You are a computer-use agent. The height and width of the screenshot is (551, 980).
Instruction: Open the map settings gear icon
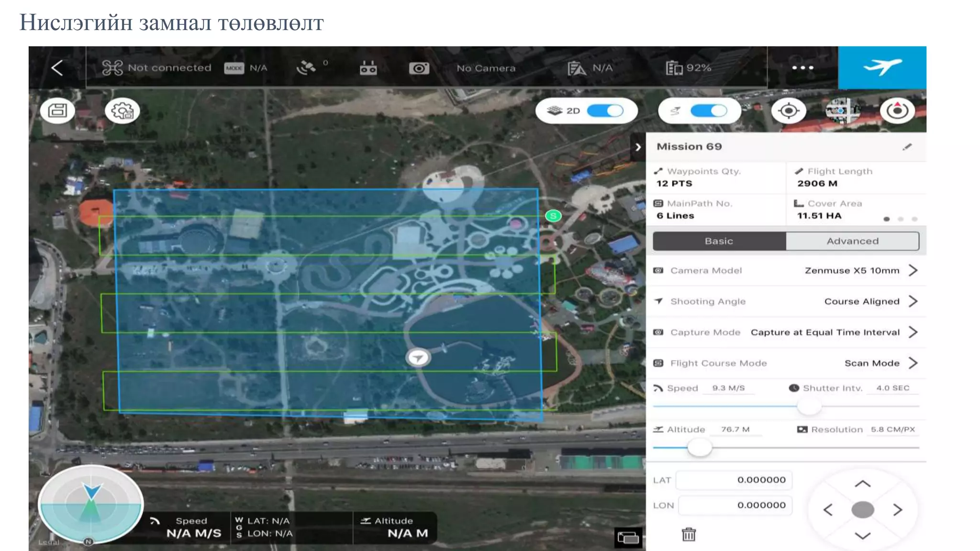tap(122, 111)
